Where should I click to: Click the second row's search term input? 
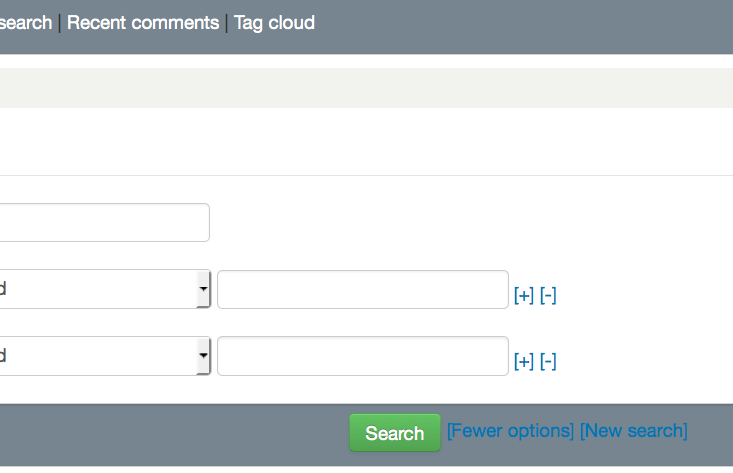pos(362,355)
